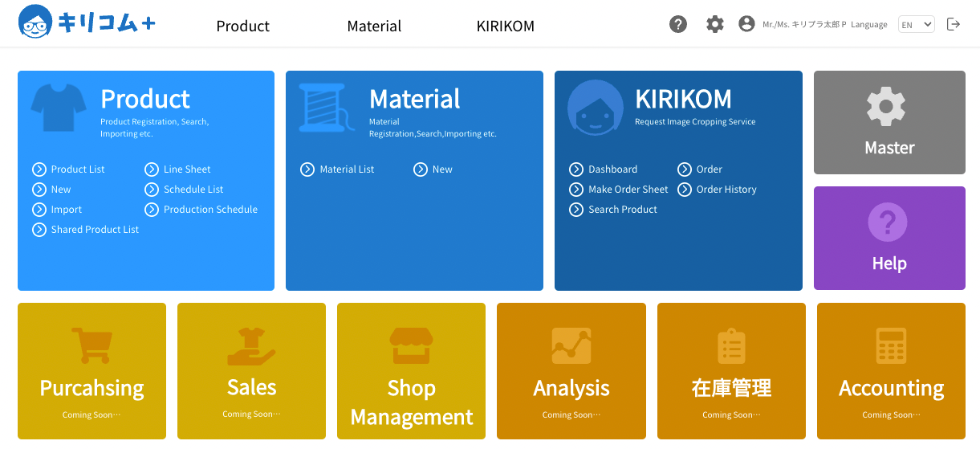Open the KIRIKOM top menu
980x449 pixels.
point(506,26)
